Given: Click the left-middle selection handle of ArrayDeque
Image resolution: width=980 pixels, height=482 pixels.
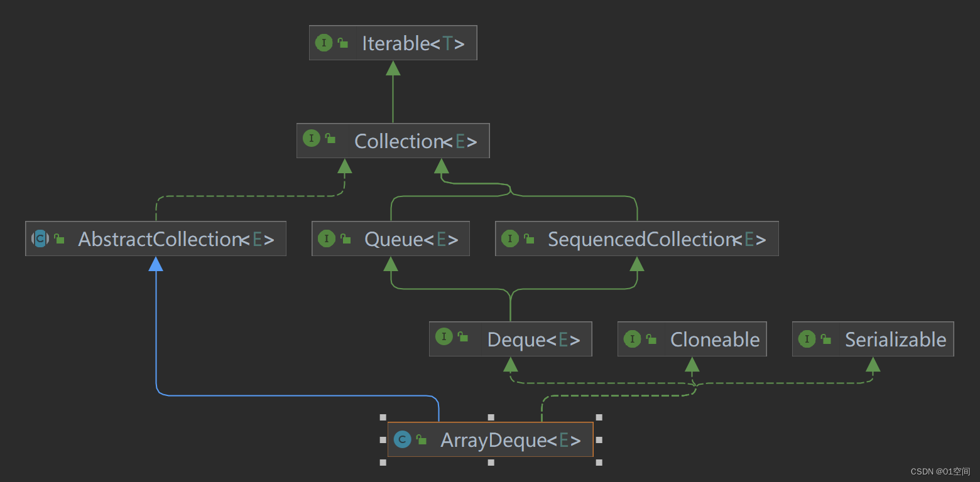Looking at the screenshot, I should point(383,440).
